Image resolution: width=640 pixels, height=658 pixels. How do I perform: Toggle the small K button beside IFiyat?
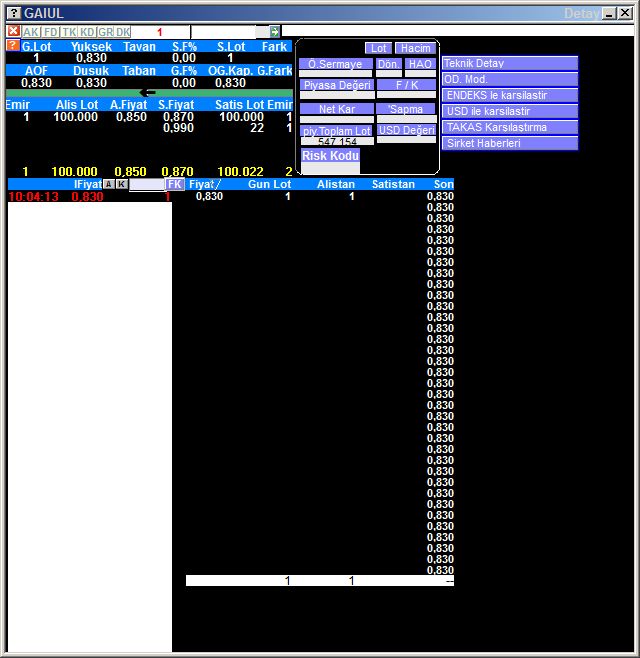pyautogui.click(x=122, y=184)
